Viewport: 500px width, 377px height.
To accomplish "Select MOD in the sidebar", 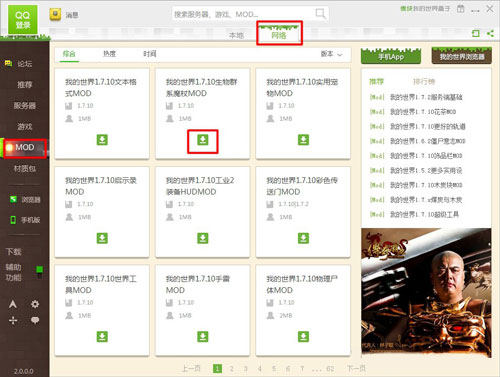I will (x=24, y=147).
